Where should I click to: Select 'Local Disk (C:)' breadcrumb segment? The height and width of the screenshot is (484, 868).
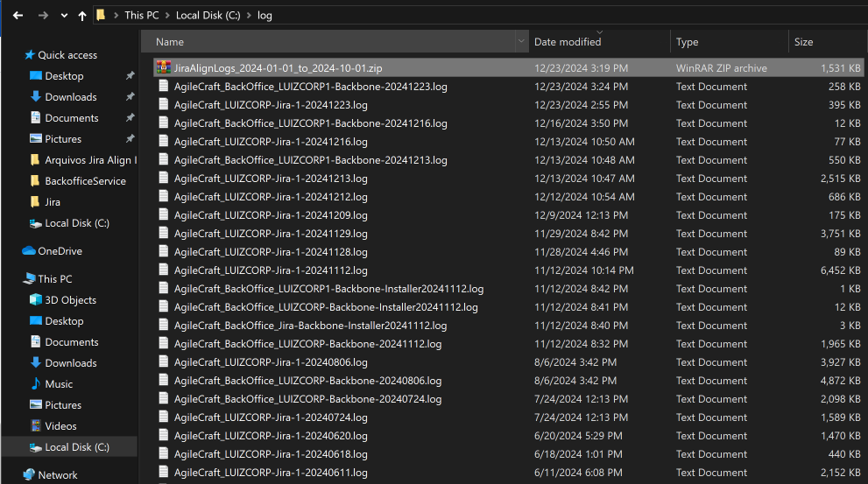(x=208, y=16)
